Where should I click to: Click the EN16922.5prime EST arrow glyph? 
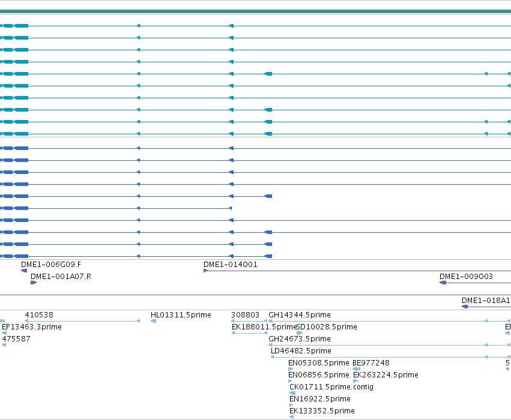291,405
